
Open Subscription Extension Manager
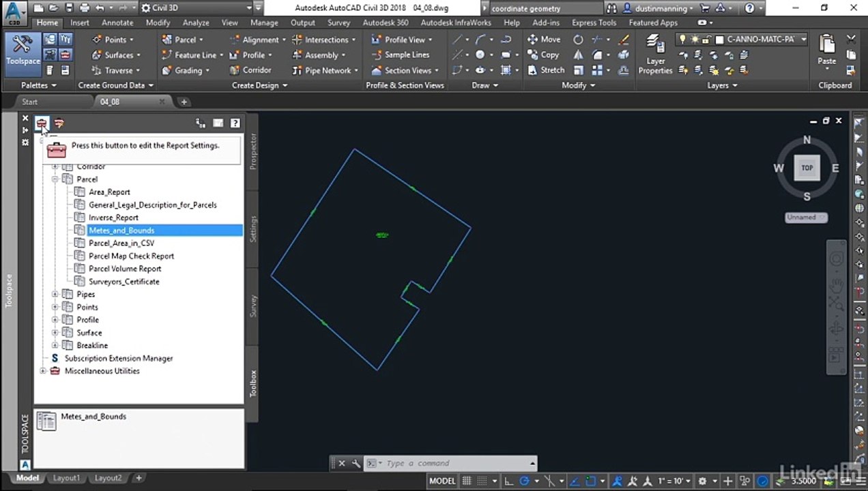tap(119, 358)
